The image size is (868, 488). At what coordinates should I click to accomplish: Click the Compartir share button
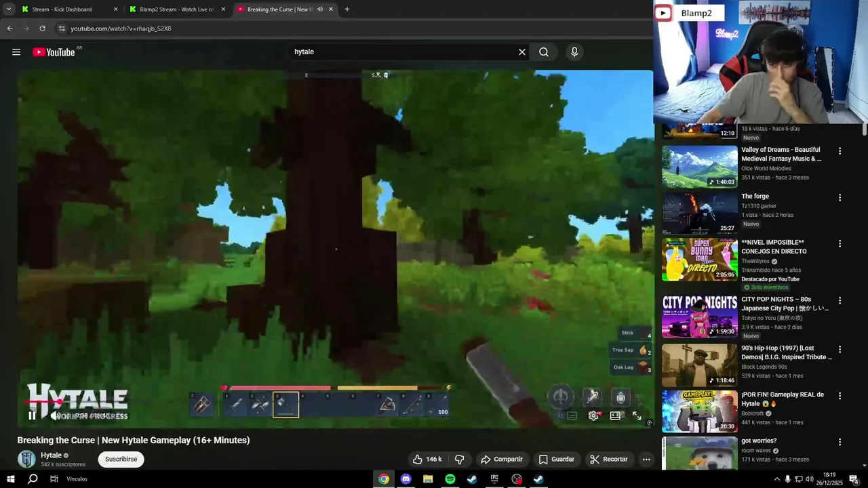click(x=502, y=459)
